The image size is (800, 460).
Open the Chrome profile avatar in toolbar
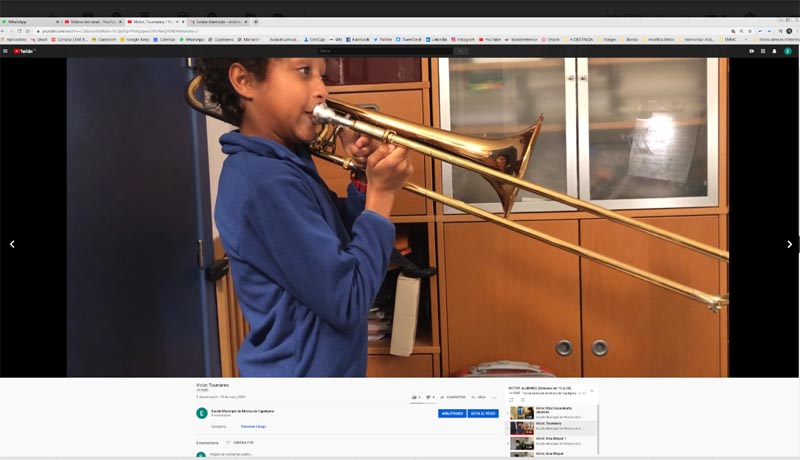coord(789,31)
